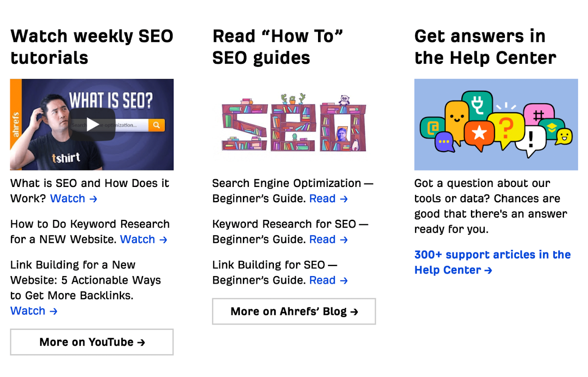Click the purple ellipsis chat bubble
Viewport: 588px width, 377px height.
(444, 142)
